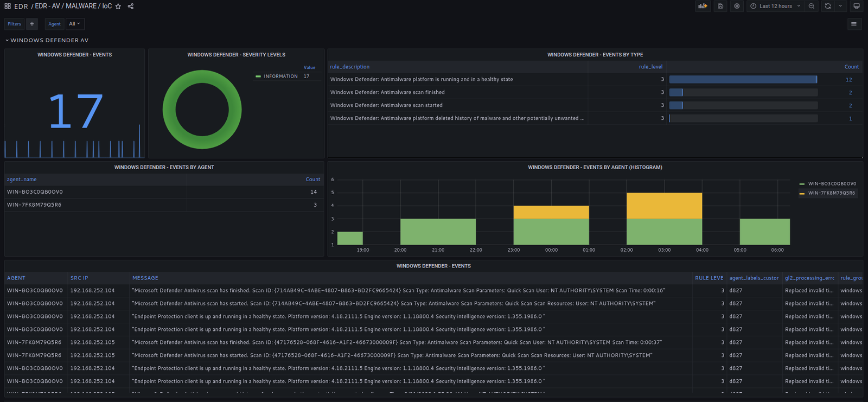Zoom out the time range
This screenshot has width=868, height=402.
pos(812,6)
